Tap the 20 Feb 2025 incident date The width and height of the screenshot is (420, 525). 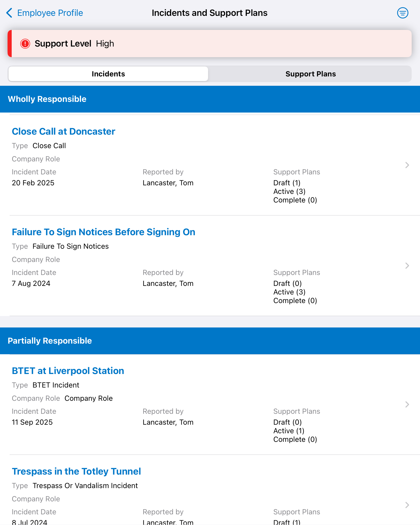33,183
